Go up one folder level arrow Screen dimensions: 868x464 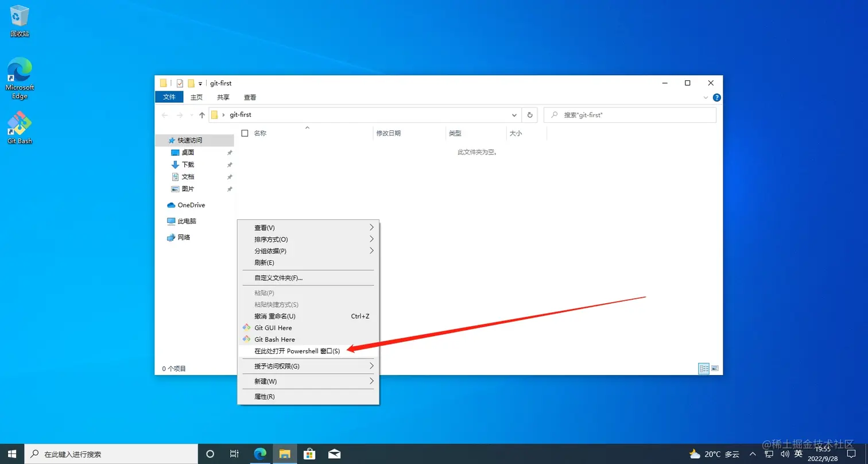[202, 115]
